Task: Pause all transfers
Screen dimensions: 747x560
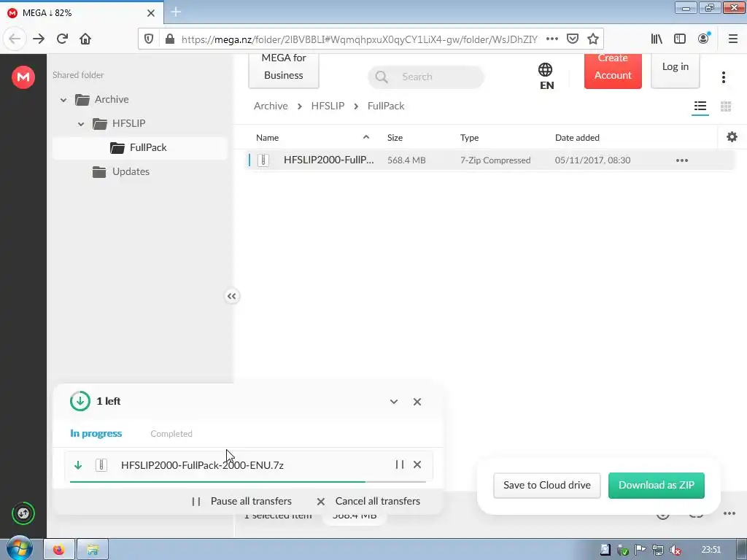Action: [x=241, y=502]
